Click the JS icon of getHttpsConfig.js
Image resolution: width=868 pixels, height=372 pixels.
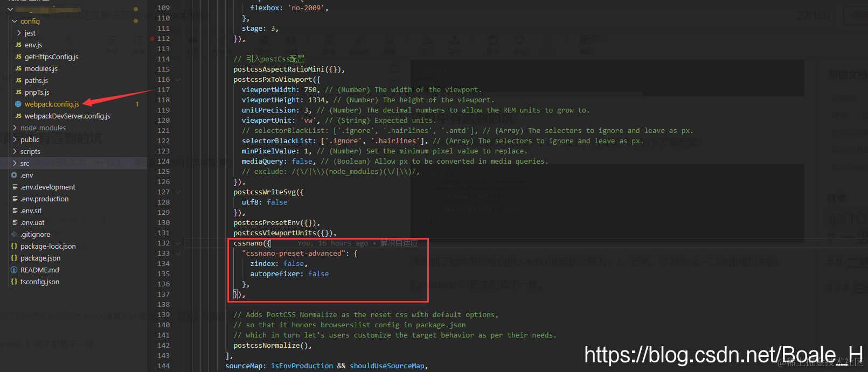18,57
